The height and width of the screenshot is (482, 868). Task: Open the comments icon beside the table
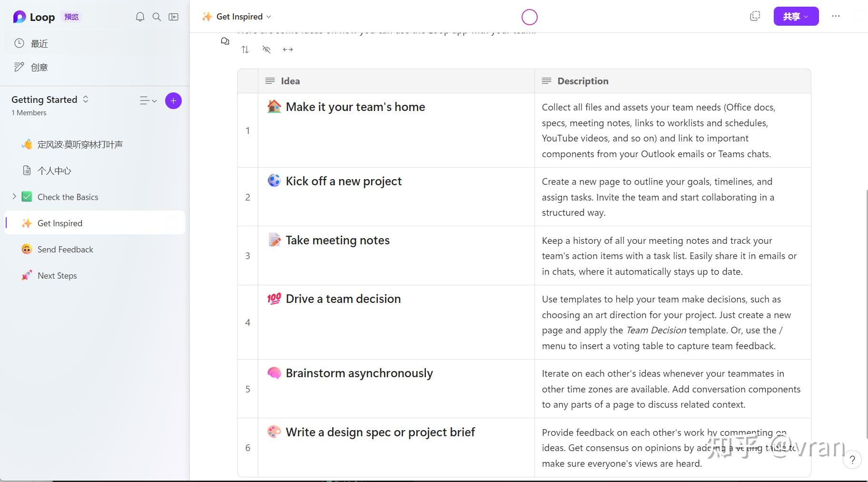[225, 41]
